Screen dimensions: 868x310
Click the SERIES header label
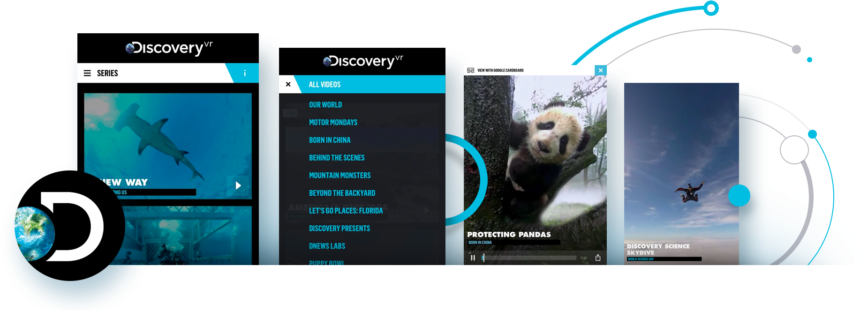pos(107,73)
